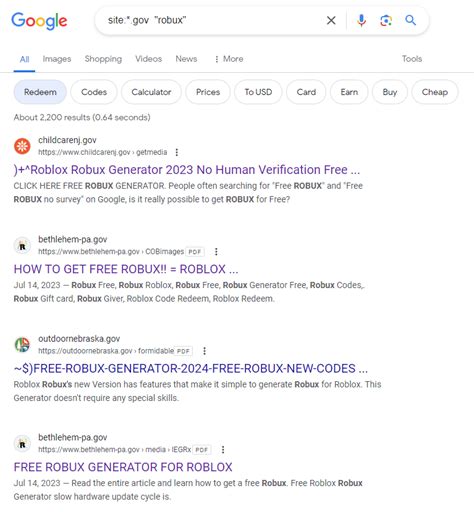Switch to the News tab
Viewport: 474px width, 512px height.
pyautogui.click(x=186, y=59)
